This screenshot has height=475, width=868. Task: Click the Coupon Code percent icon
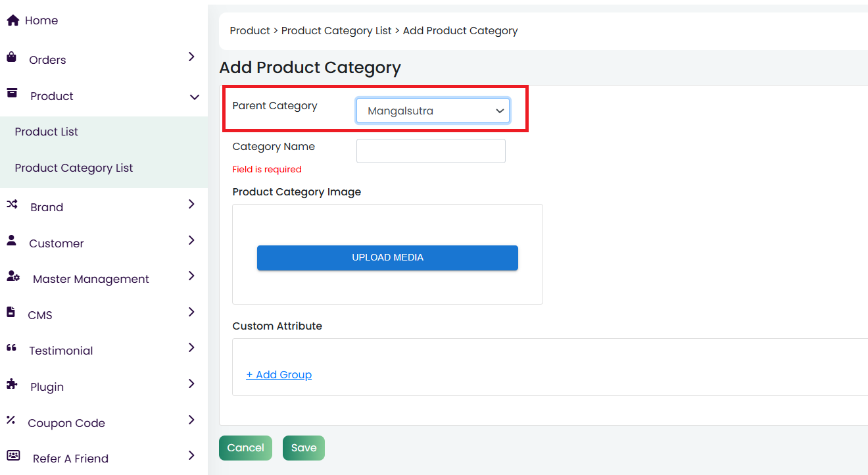pos(11,420)
